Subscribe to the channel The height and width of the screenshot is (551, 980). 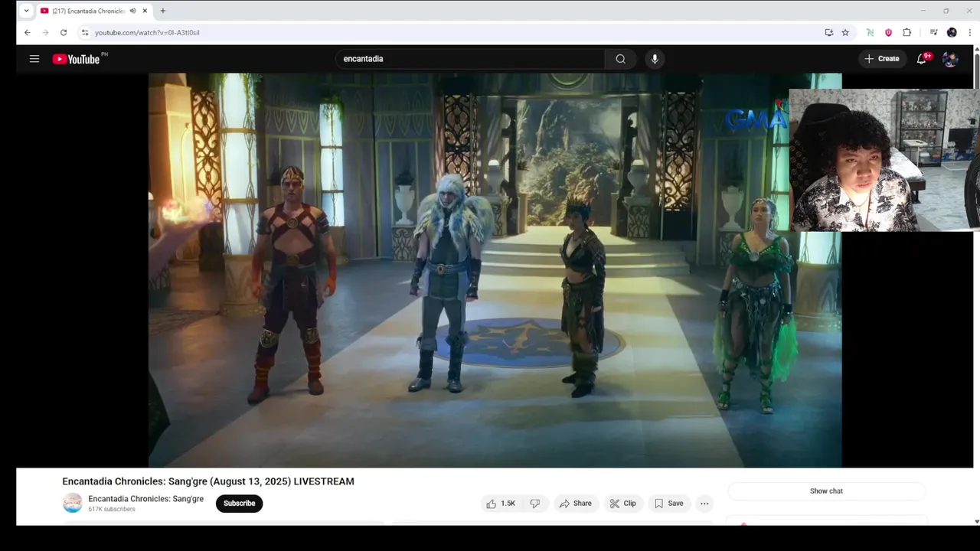pos(239,504)
